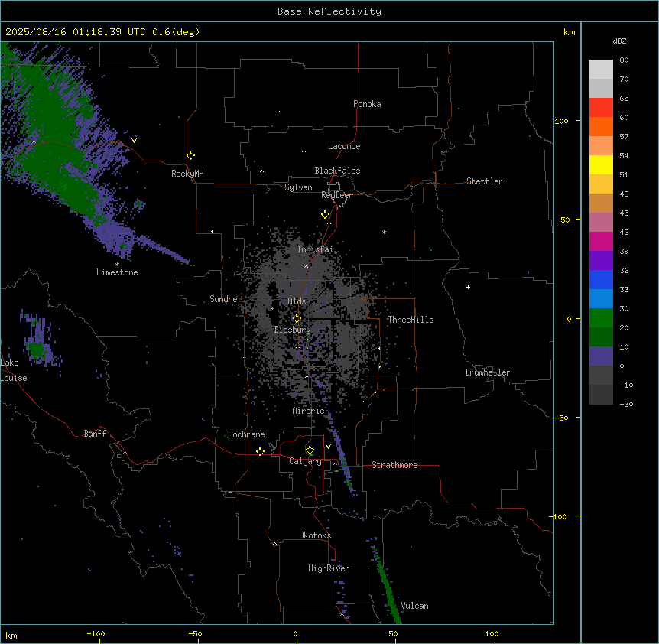Click the Airdrie city label
The height and width of the screenshot is (644, 659).
point(308,411)
